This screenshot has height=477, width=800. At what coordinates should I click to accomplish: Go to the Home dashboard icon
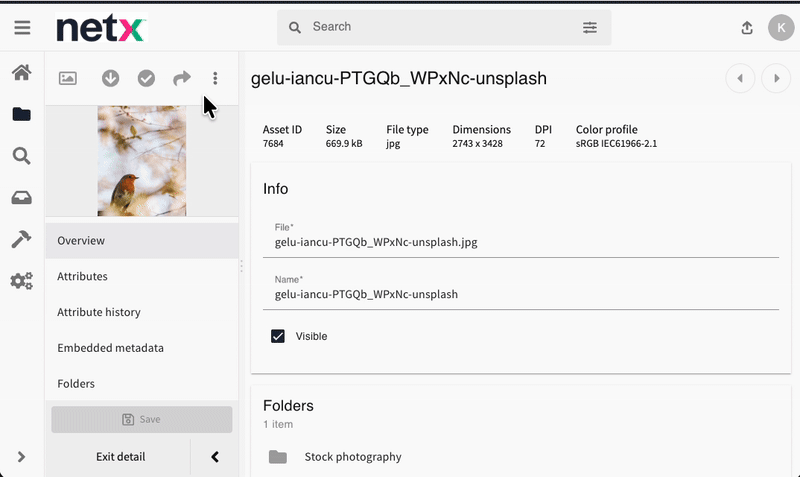(x=21, y=73)
